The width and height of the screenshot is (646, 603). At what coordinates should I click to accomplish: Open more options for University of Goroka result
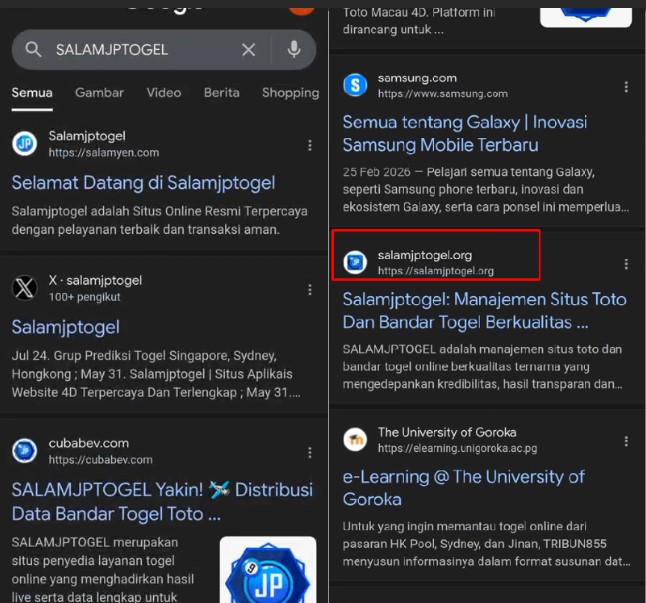coord(626,441)
